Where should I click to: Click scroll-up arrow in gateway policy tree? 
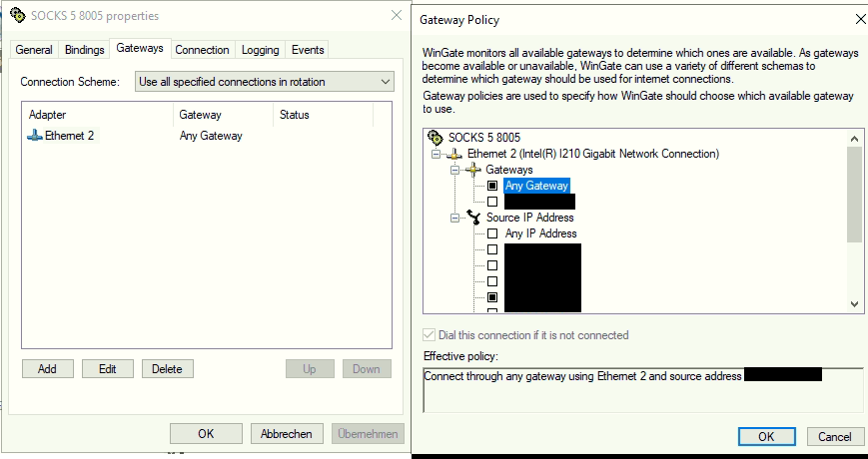[854, 139]
